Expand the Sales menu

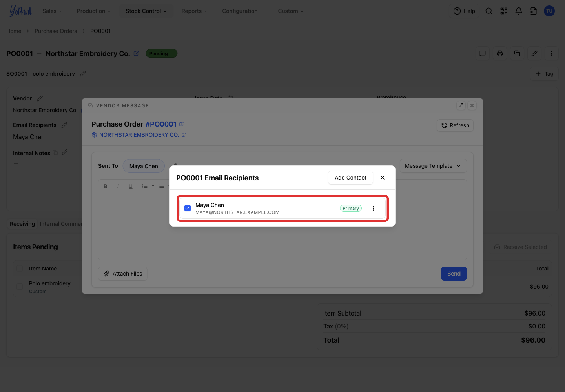click(x=52, y=11)
